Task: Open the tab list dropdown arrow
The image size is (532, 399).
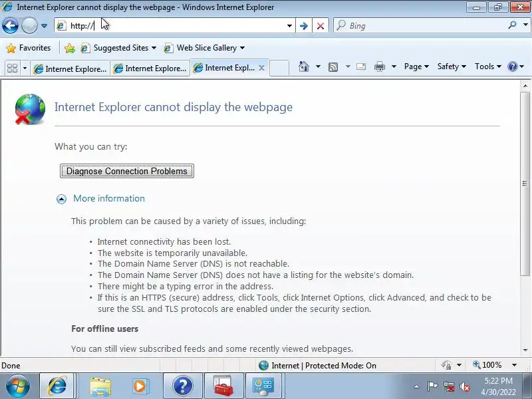Action: coord(25,68)
